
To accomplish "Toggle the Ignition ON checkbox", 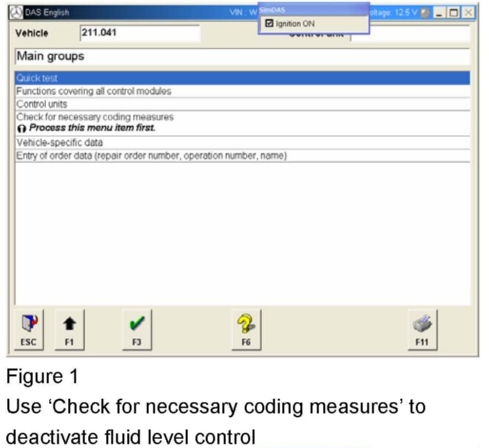I will [x=268, y=23].
